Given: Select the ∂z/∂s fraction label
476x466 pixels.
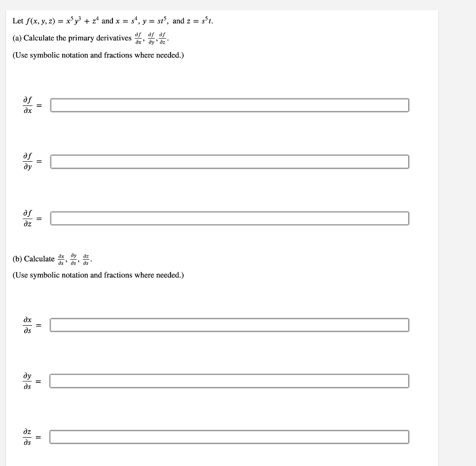Looking at the screenshot, I should (27, 436).
